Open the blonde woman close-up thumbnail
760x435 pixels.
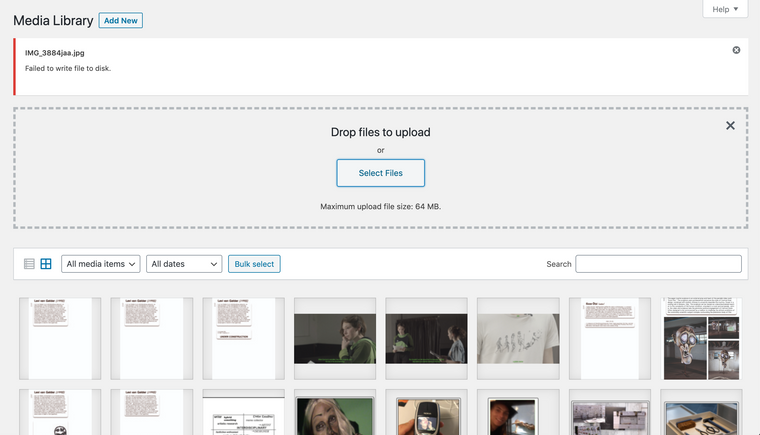pyautogui.click(x=334, y=415)
